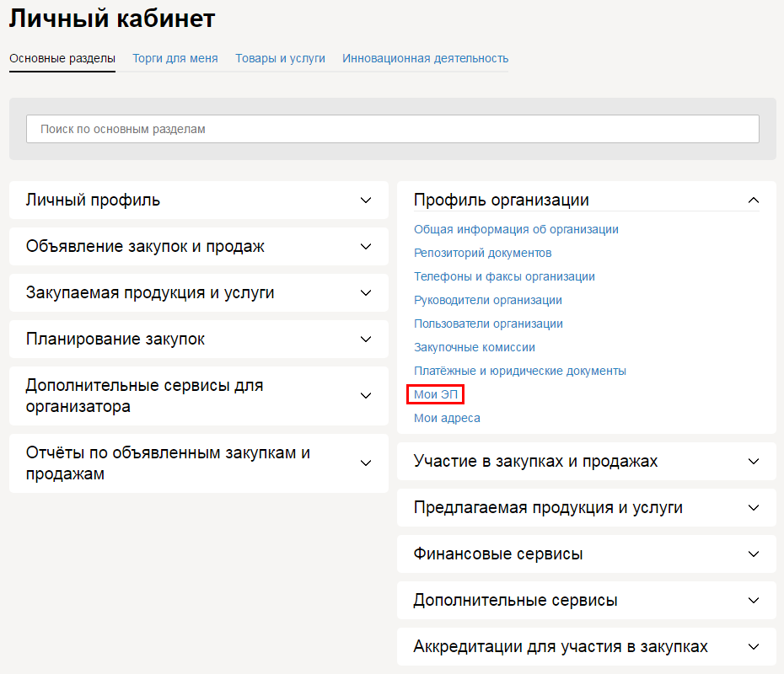This screenshot has width=784, height=674.
Task: Expand Объявление закупок и продаж section
Action: point(198,247)
